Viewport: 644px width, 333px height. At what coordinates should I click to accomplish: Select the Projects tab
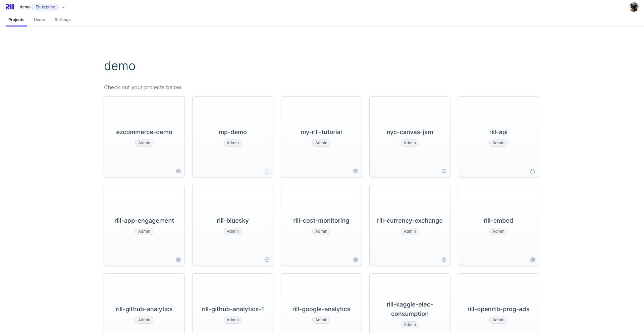pos(16,20)
